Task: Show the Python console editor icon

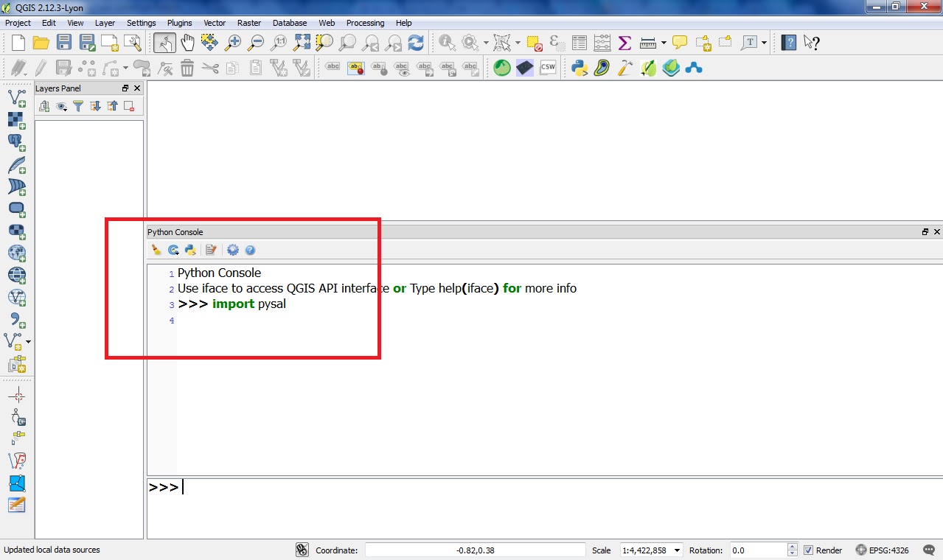Action: pyautogui.click(x=211, y=250)
